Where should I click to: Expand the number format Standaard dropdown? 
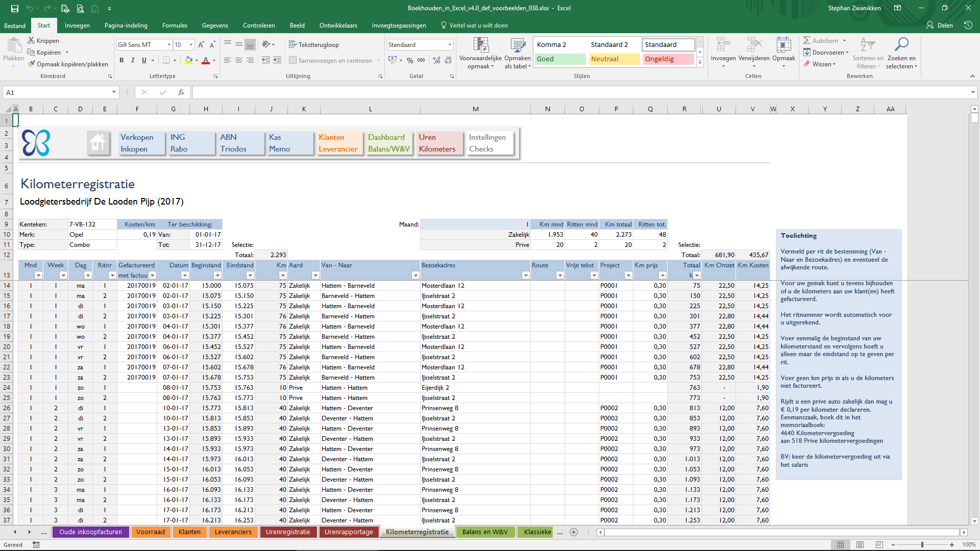pos(450,45)
